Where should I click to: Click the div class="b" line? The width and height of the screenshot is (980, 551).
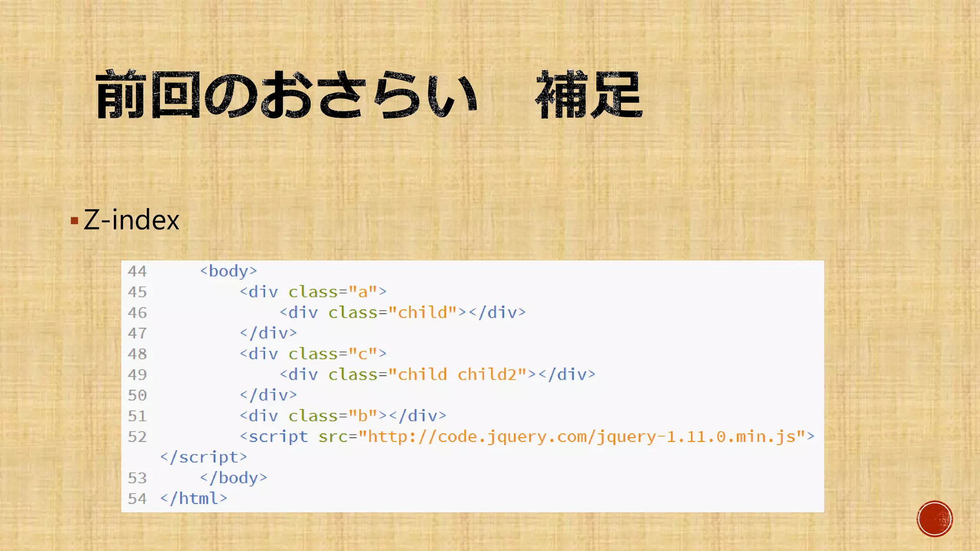pos(343,416)
